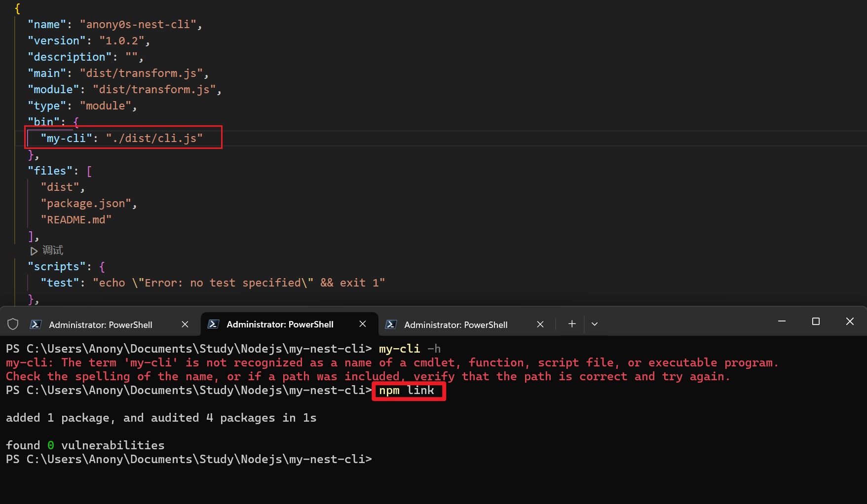Click the "description" key
The width and height of the screenshot is (867, 504).
tap(70, 57)
